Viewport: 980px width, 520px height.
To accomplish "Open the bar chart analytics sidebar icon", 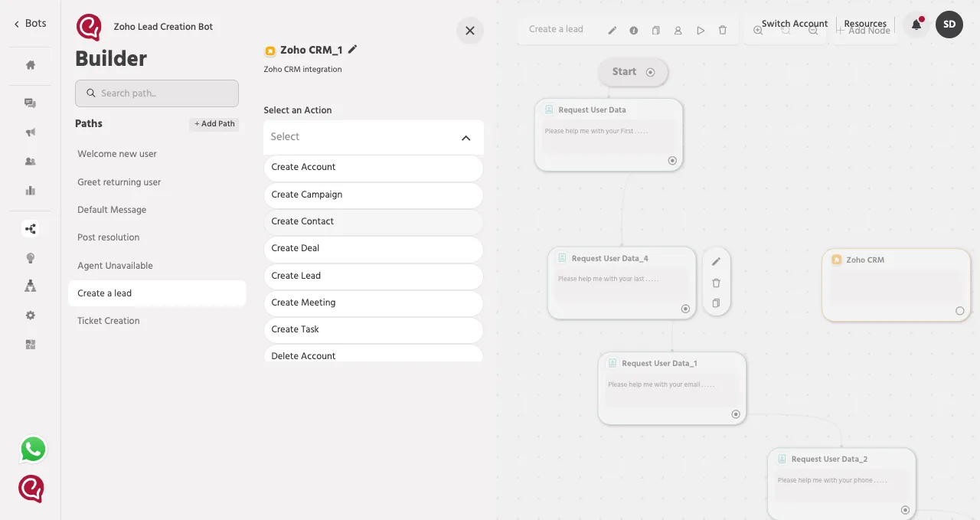I will [x=31, y=191].
